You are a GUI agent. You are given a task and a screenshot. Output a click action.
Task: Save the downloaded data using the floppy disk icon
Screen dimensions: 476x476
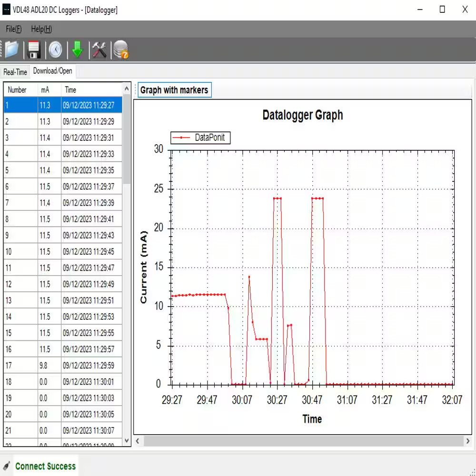[x=33, y=50]
